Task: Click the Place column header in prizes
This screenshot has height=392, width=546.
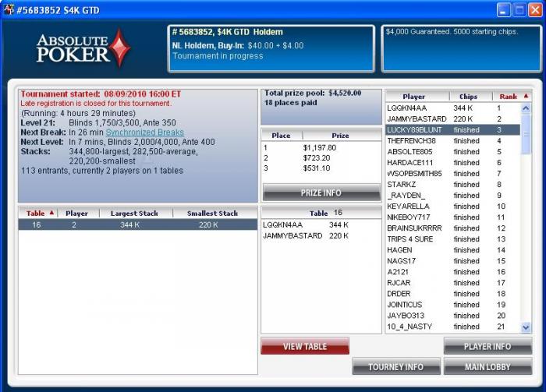Action: pyautogui.click(x=282, y=136)
